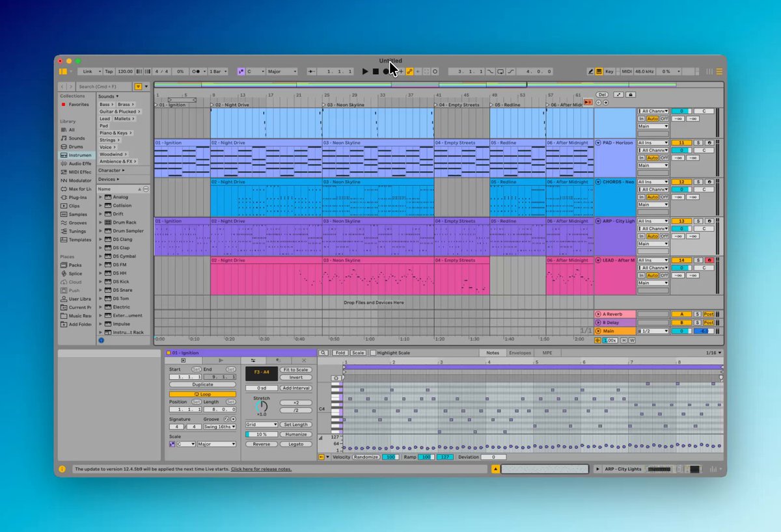Viewport: 781px width, 532px height.
Task: Switch to the Envelopes tab
Action: click(x=520, y=353)
